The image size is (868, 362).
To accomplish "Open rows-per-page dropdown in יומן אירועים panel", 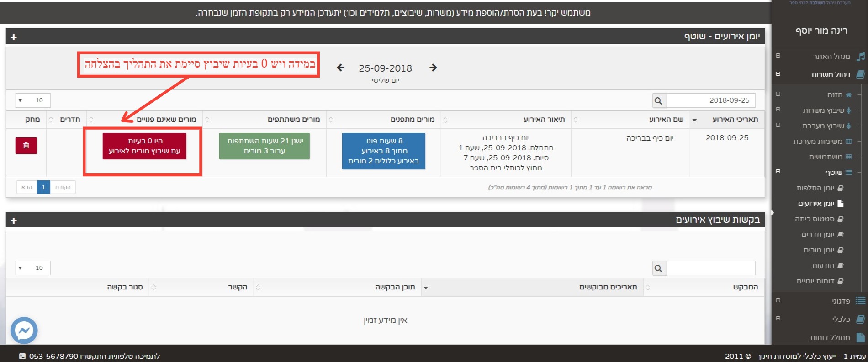I will [x=33, y=100].
